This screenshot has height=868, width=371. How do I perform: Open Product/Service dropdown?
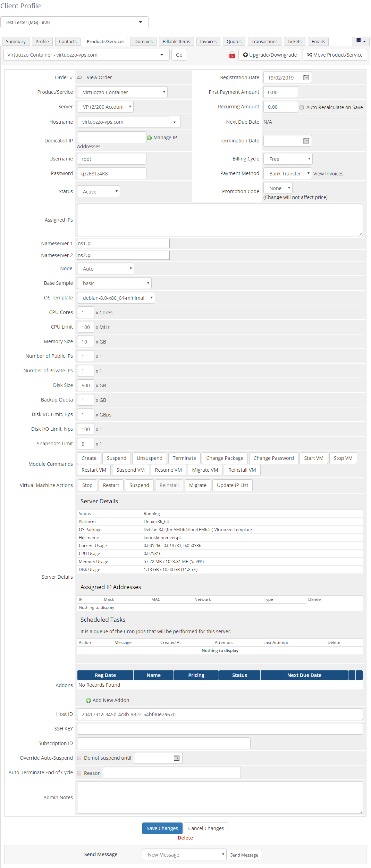(122, 92)
